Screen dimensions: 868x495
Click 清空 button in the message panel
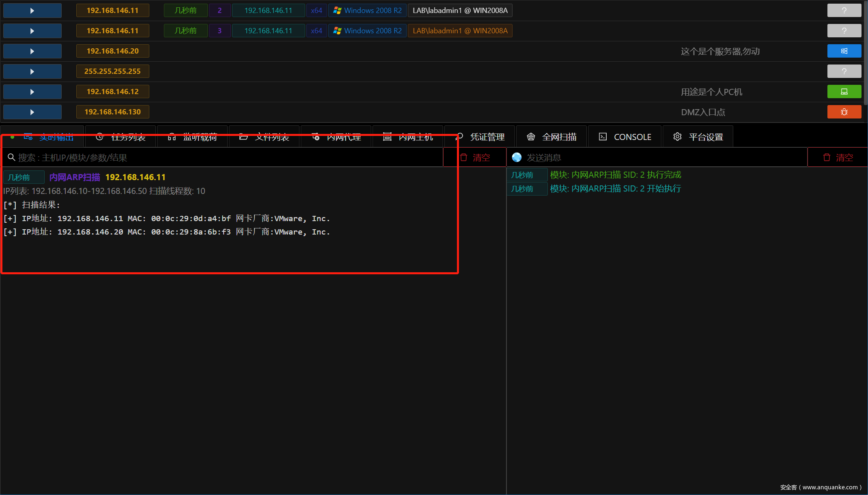[x=838, y=157]
